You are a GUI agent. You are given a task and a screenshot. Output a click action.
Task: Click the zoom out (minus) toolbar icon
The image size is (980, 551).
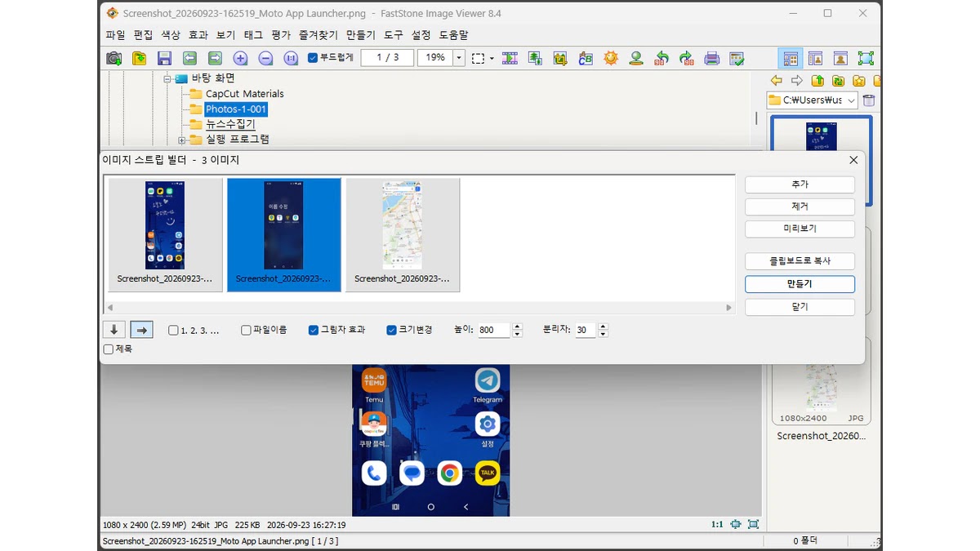tap(265, 58)
